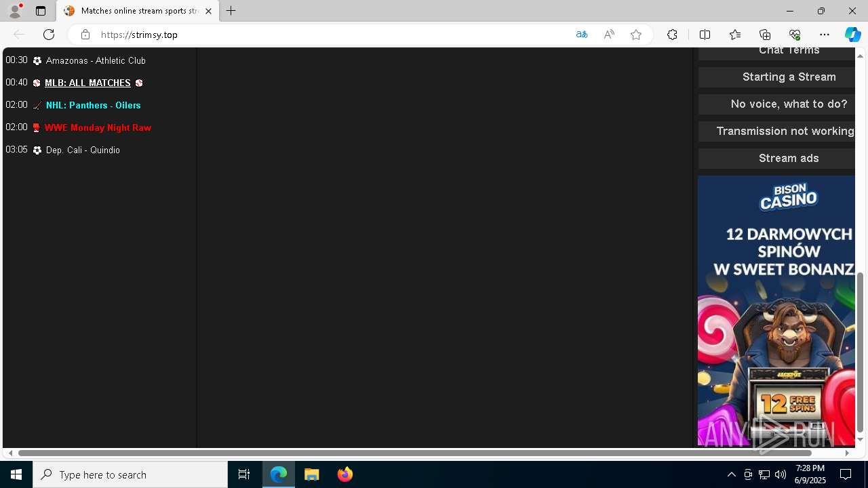Open the volume control tray icon

781,474
